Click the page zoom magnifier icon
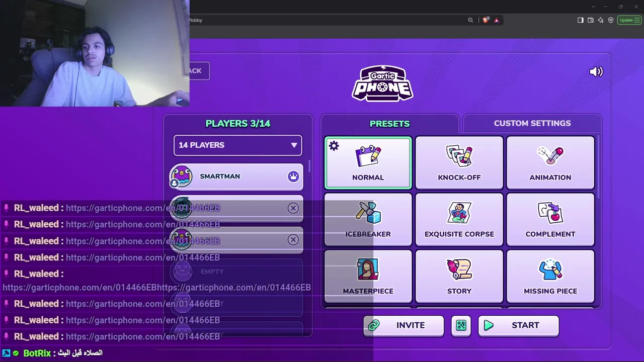 (x=470, y=20)
